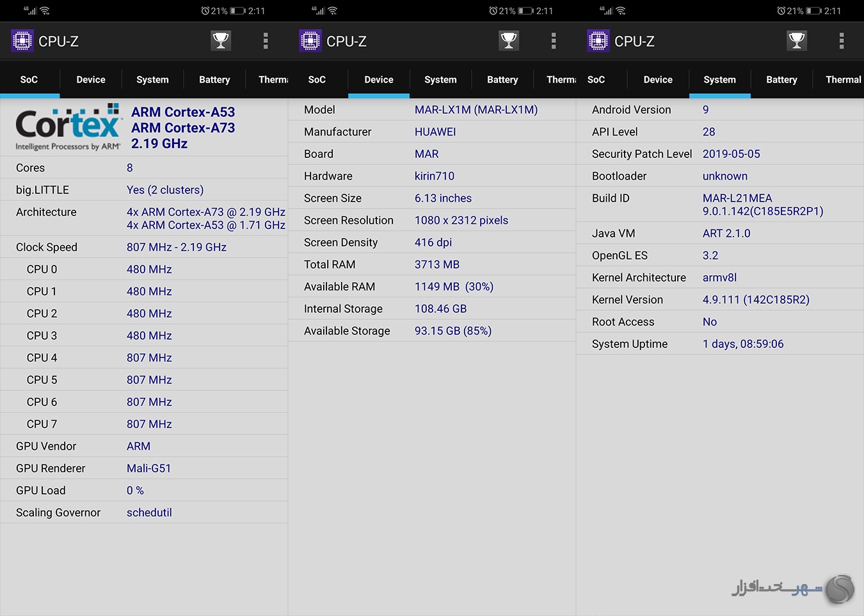Tap API Level value '28'
The height and width of the screenshot is (616, 864).
click(708, 132)
